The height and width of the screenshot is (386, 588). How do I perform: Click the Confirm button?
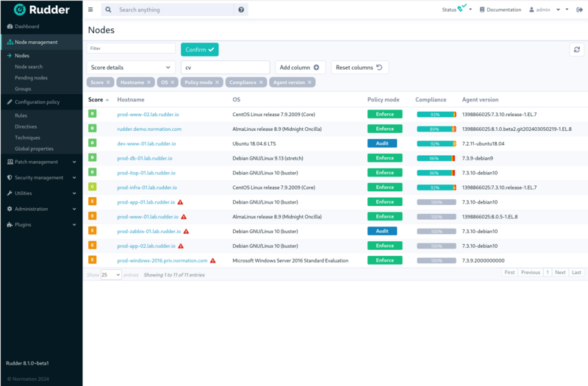coord(199,49)
